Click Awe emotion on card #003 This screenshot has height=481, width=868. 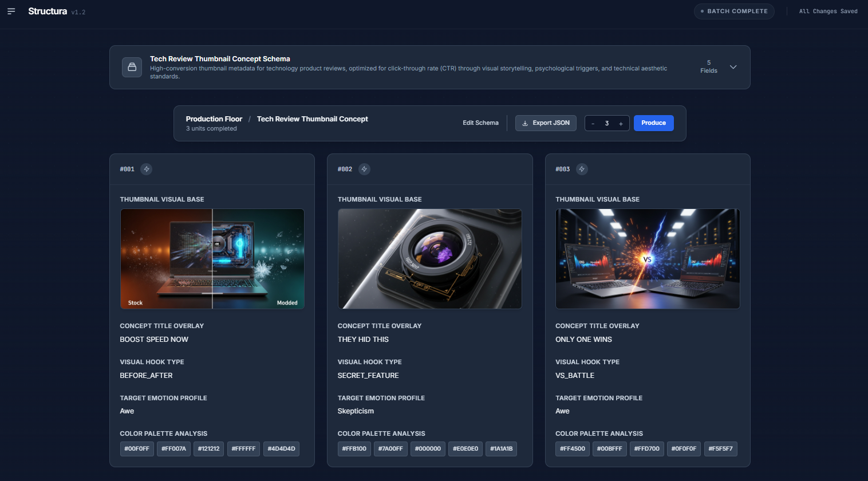(x=562, y=411)
